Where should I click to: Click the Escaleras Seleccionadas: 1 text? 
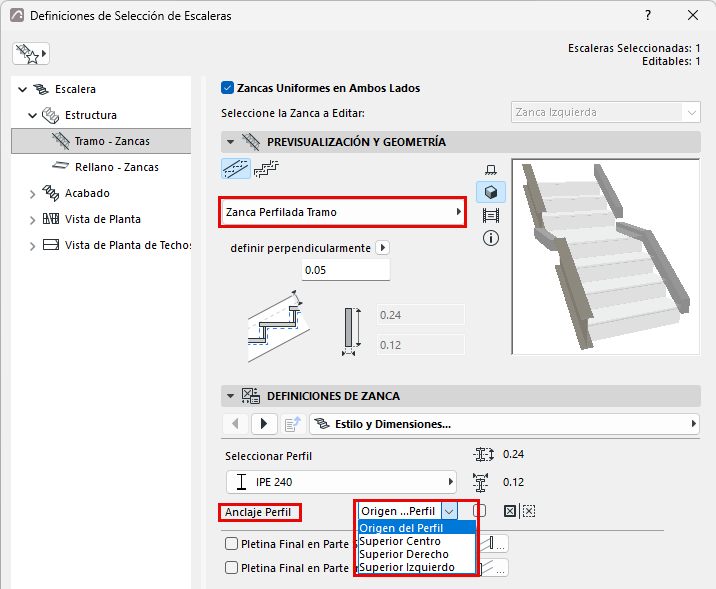pos(634,48)
